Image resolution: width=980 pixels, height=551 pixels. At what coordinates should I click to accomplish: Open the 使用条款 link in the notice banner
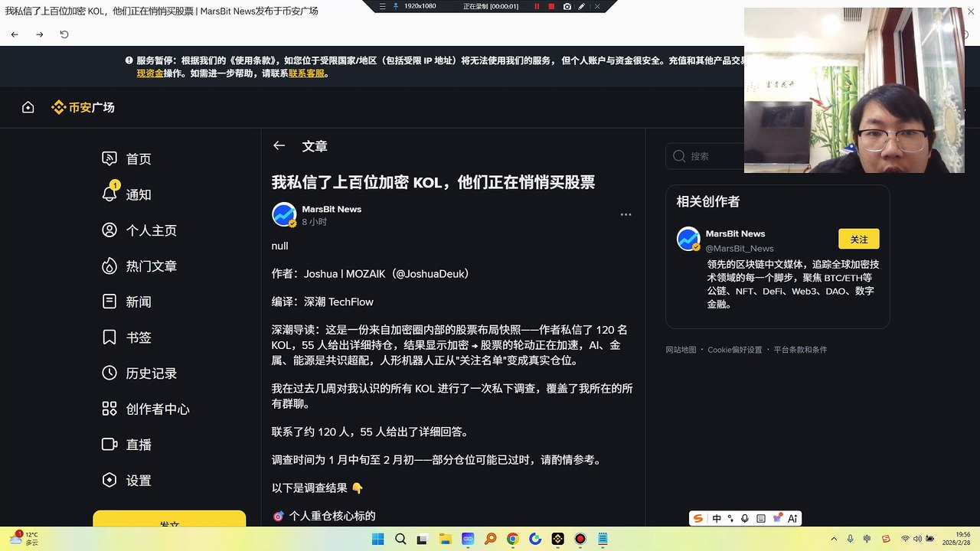coord(255,60)
